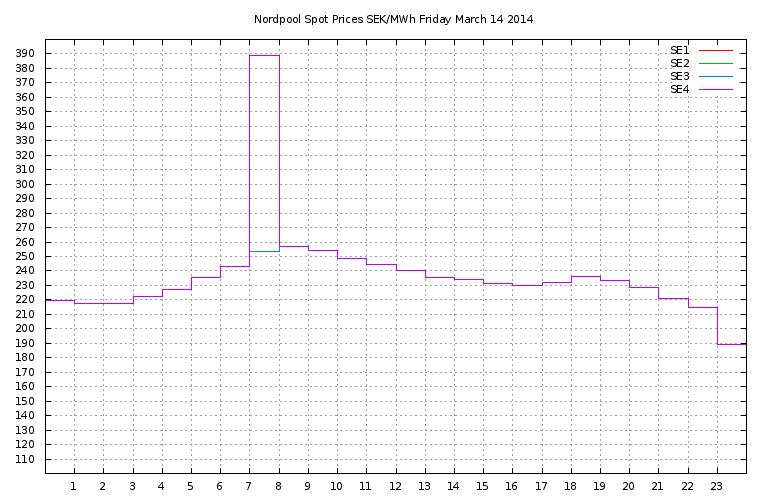The width and height of the screenshot is (768, 500).
Task: Click the SE4 legend line sample
Action: click(x=716, y=89)
